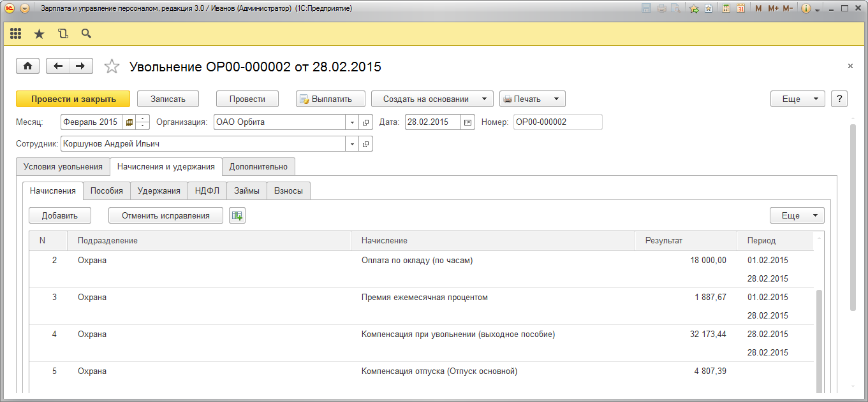The height and width of the screenshot is (402, 868).
Task: Switch to Условия увольнения tab
Action: (x=63, y=166)
